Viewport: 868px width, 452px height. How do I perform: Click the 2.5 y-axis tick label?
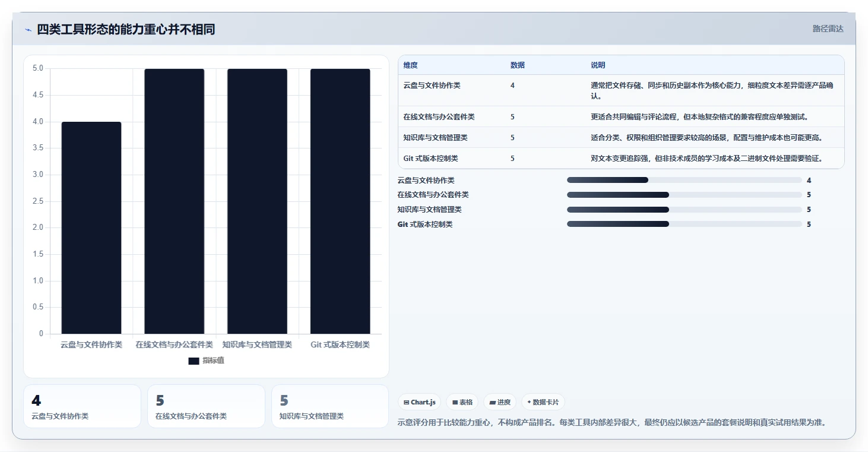point(38,201)
